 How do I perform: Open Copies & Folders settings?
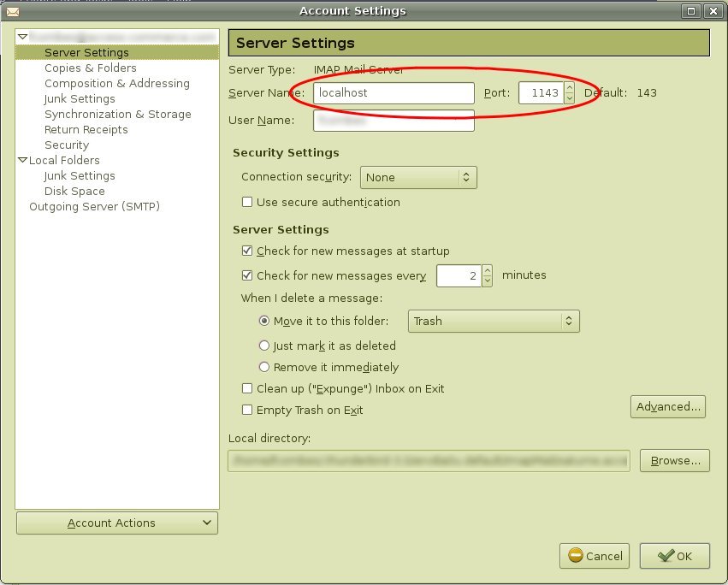click(x=91, y=68)
